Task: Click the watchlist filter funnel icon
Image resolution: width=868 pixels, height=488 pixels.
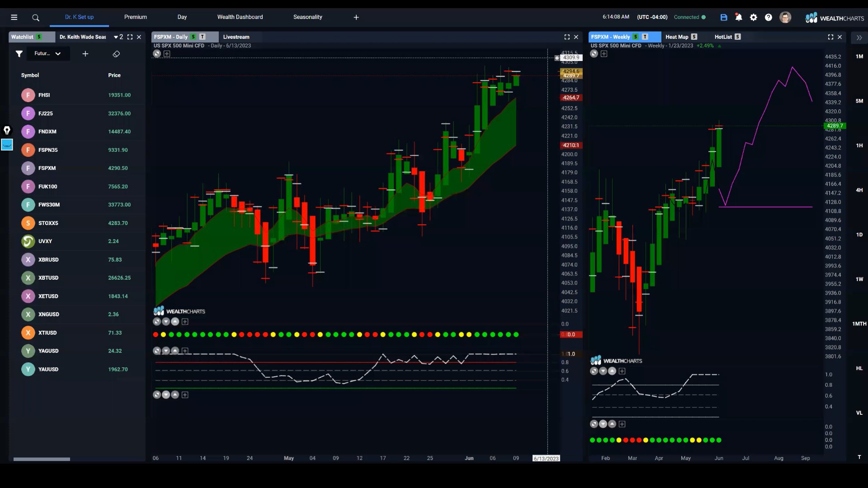Action: 19,54
